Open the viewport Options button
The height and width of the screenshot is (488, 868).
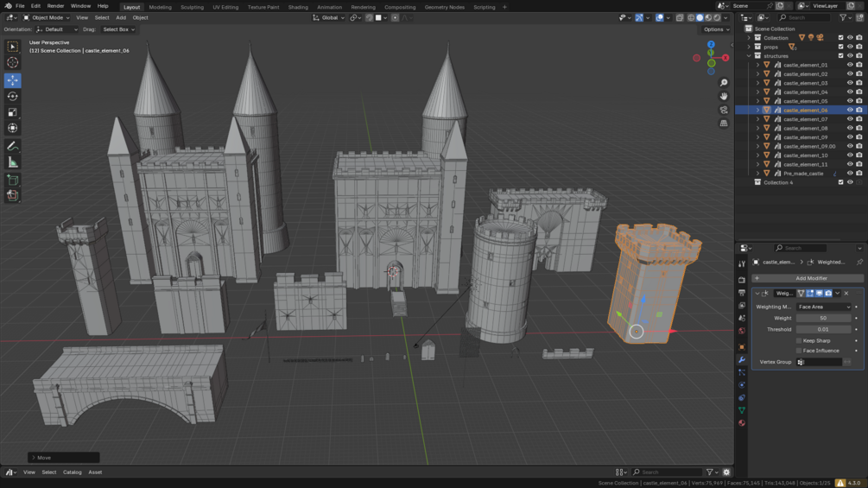[716, 29]
